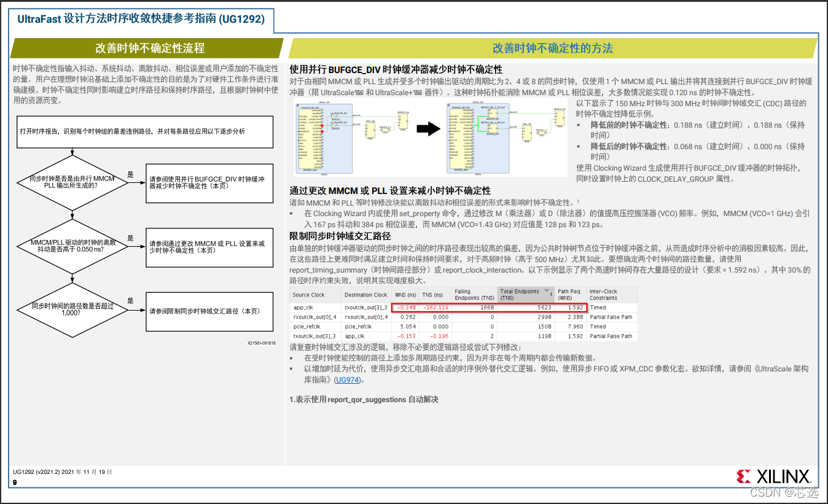The width and height of the screenshot is (828, 504).
Task: Click the report_qor_suggestions footnote line
Action: pos(364,400)
